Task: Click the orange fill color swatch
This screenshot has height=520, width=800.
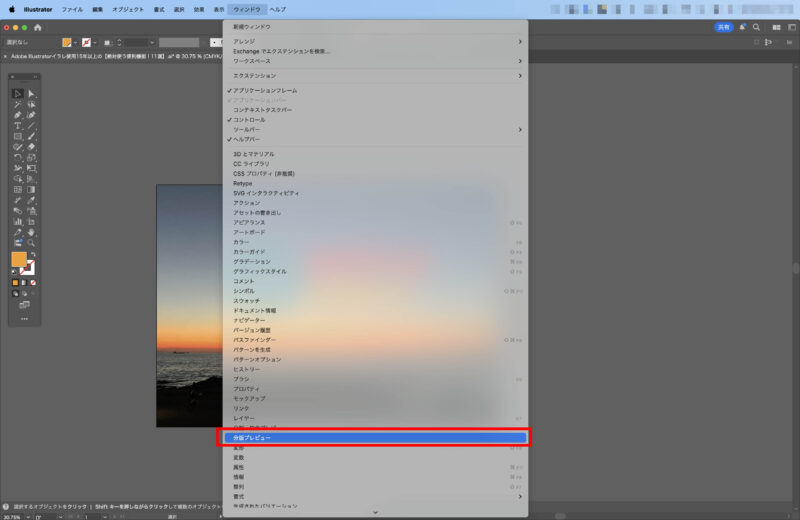Action: pos(18,260)
